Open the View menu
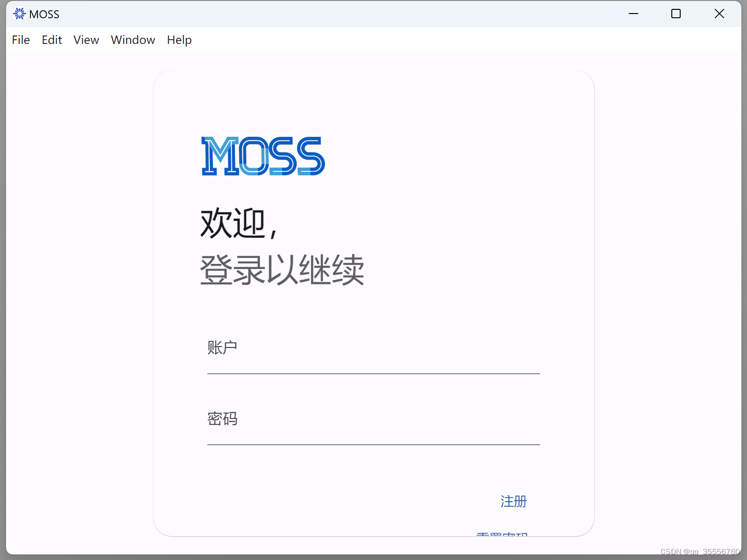 pyautogui.click(x=86, y=40)
